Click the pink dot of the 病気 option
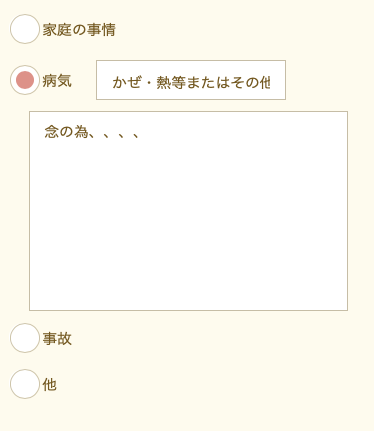 (x=25, y=80)
